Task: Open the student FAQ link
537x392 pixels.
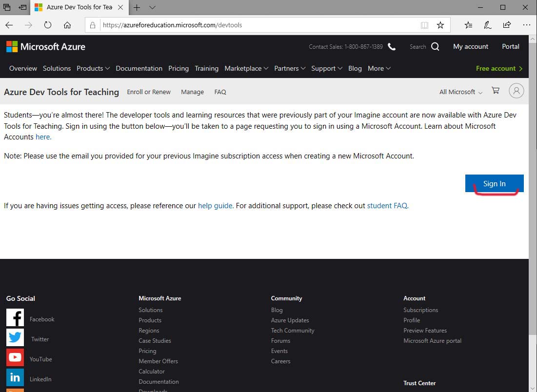Action: 388,206
